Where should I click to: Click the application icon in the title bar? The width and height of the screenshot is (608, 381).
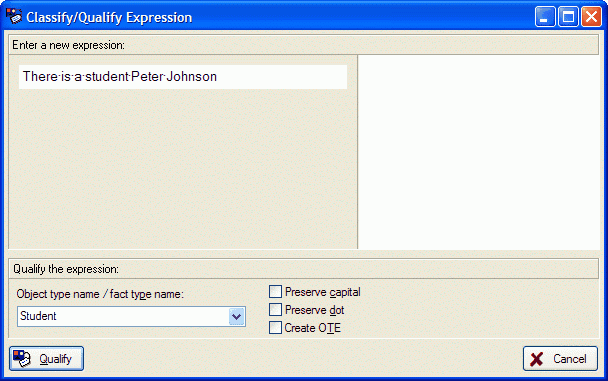(x=14, y=17)
